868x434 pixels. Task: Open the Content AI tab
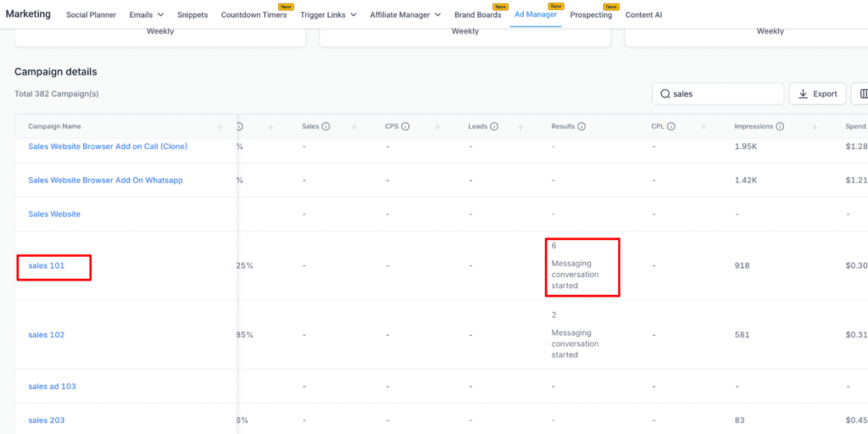(643, 15)
